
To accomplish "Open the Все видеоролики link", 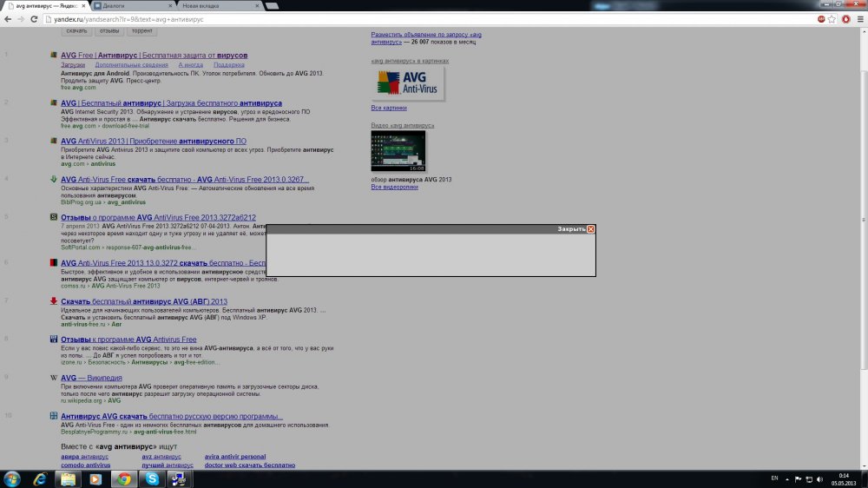I will click(x=394, y=188).
